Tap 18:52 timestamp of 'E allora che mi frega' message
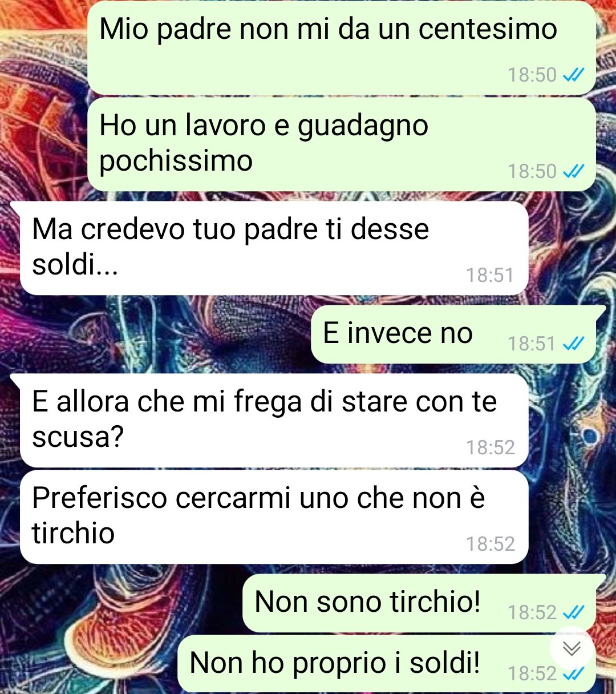Screen dimensions: 616x694 point(491,447)
